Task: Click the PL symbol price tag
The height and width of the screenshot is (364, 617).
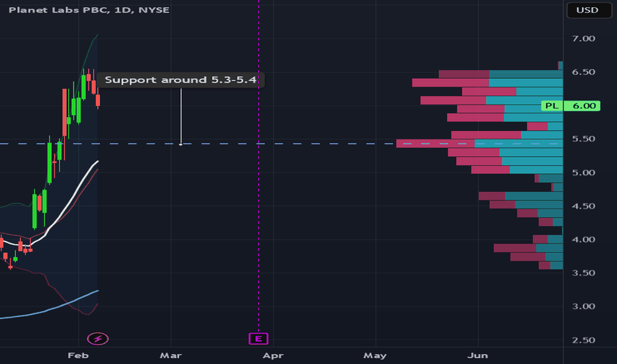Action: click(552, 106)
